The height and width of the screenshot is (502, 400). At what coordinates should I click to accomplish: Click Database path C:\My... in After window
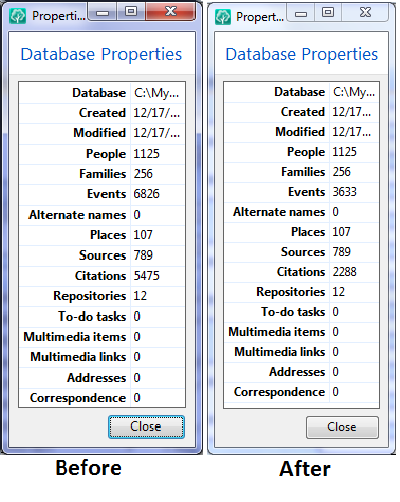click(354, 92)
